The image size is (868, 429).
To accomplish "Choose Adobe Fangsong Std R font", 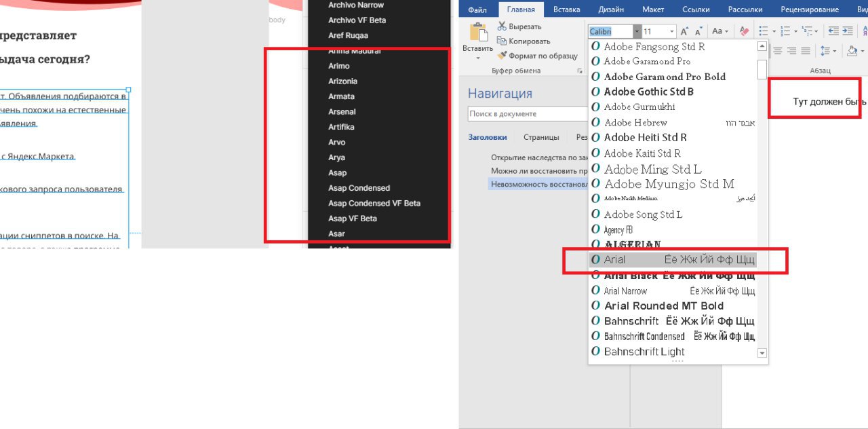I will pyautogui.click(x=673, y=46).
